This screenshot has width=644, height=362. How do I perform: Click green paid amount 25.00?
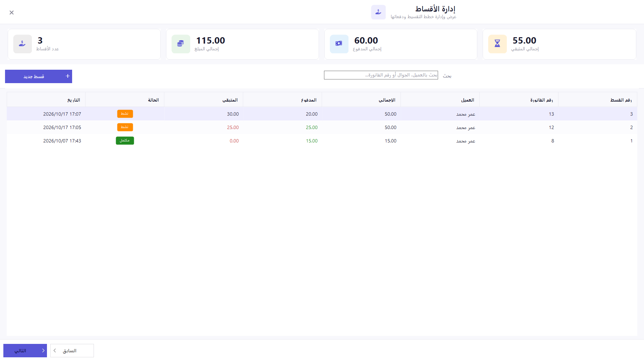coord(312,127)
